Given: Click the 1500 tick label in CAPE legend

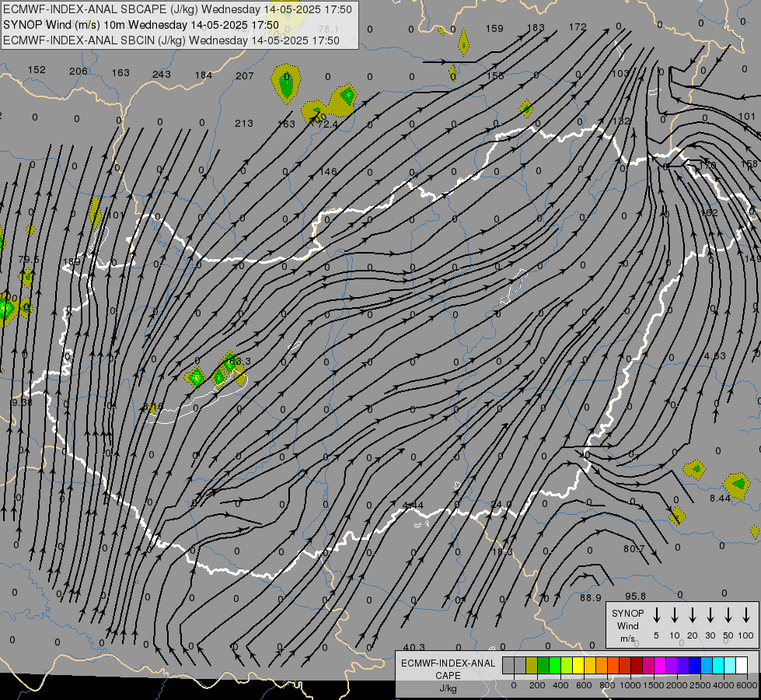Looking at the screenshot, I should click(654, 685).
